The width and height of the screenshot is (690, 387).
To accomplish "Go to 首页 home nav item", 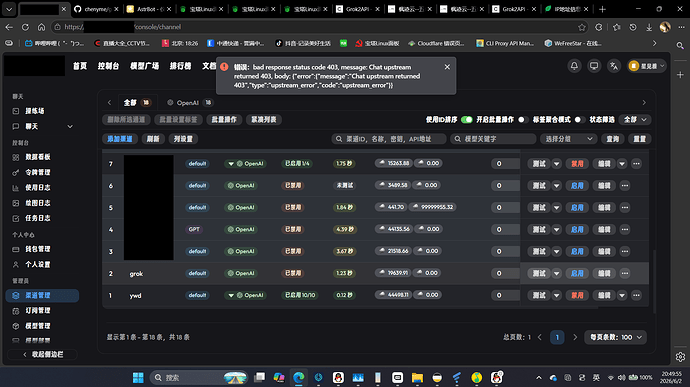I will pyautogui.click(x=80, y=66).
